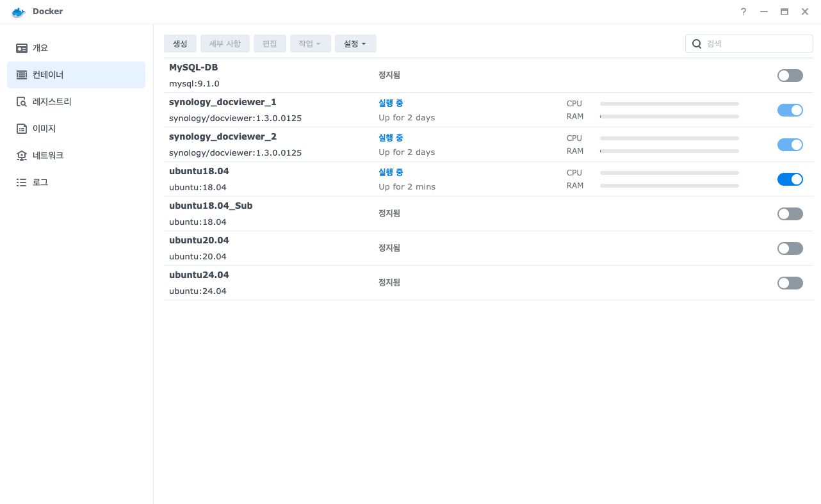Click the RAM usage bar of synology_docviewer_2
This screenshot has height=504, width=821.
point(669,151)
